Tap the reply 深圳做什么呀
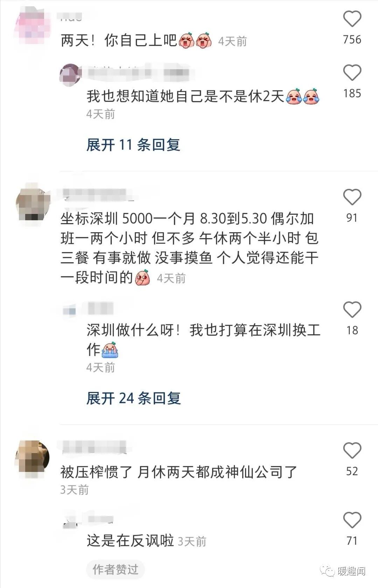The height and width of the screenshot is (588, 378). pyautogui.click(x=203, y=339)
